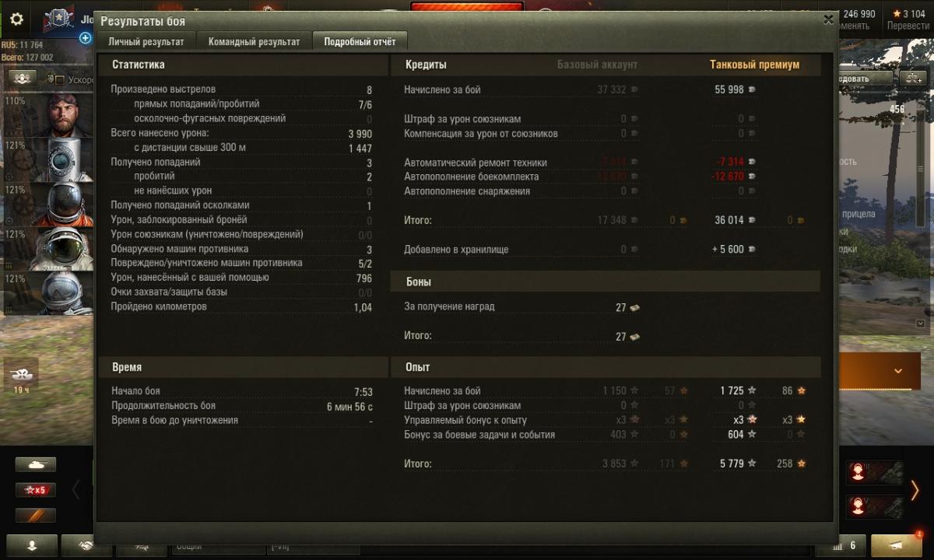
Task: Open the handshake contacts button
Action: coord(79,545)
